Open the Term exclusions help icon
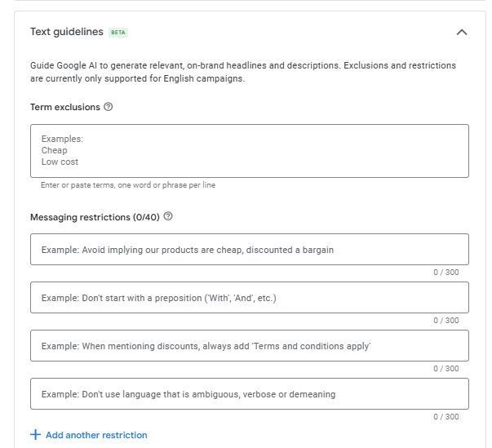The height and width of the screenshot is (448, 492). tap(109, 107)
